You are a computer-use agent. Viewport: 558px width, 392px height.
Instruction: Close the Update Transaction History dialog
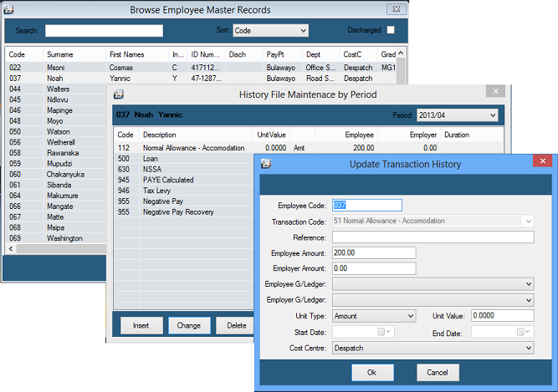pos(542,161)
